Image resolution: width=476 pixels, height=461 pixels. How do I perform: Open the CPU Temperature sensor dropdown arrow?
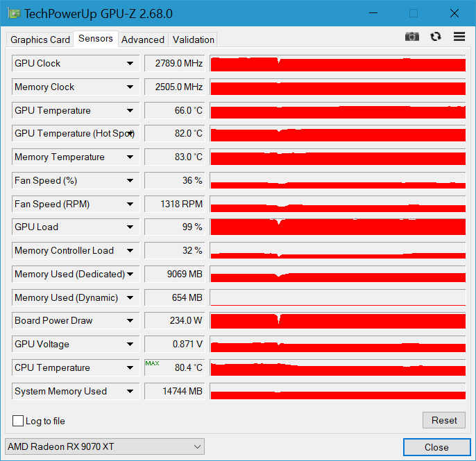pyautogui.click(x=130, y=368)
